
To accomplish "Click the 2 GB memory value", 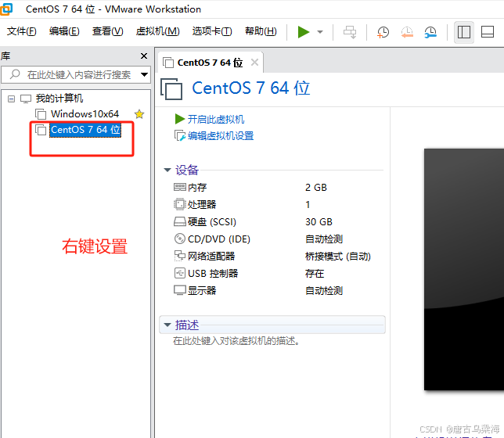I will (316, 188).
